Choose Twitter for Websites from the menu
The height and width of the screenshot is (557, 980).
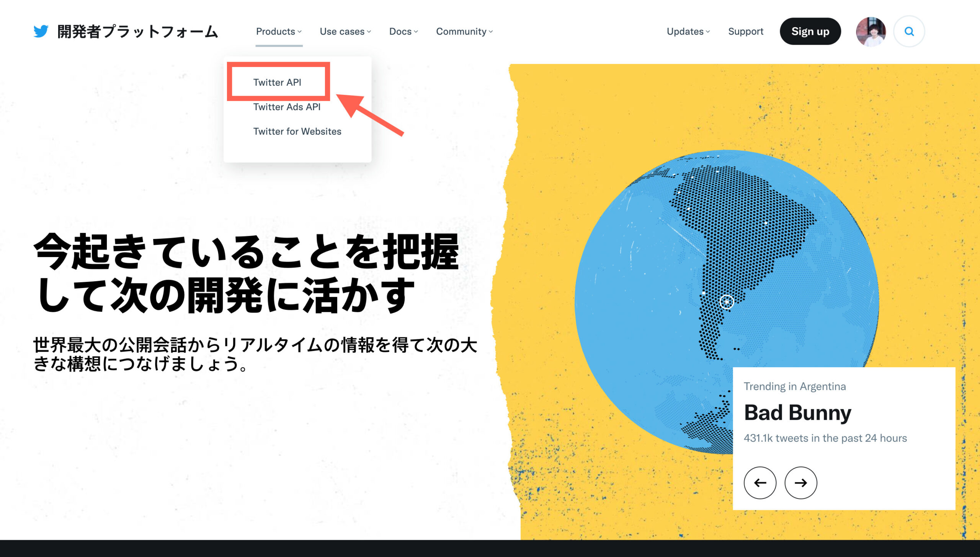coord(297,131)
